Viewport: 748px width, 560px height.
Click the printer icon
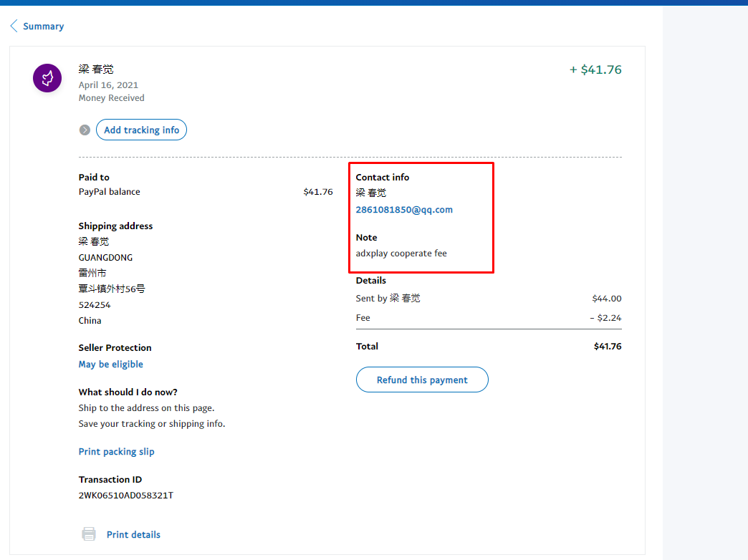(89, 534)
